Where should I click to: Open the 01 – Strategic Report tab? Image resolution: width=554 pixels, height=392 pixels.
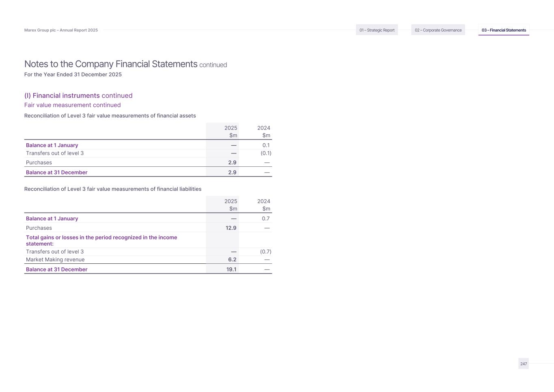click(377, 30)
